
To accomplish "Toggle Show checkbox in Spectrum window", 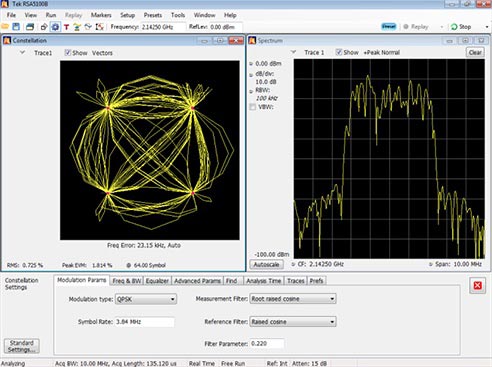I will tap(339, 52).
